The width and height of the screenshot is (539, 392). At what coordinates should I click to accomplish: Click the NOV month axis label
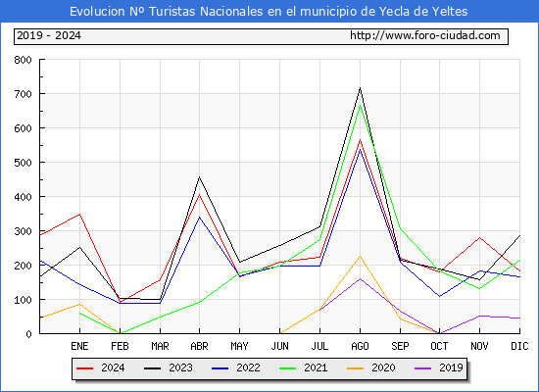click(x=479, y=346)
